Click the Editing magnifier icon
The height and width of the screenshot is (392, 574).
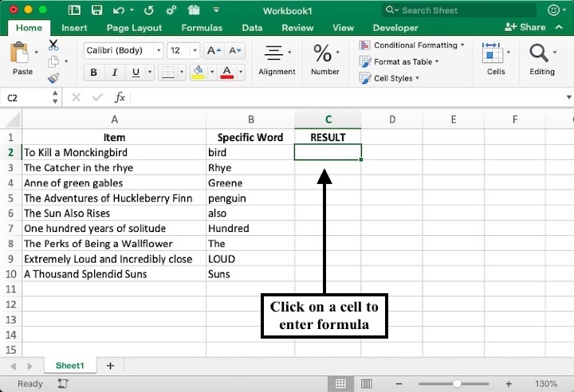(x=540, y=54)
